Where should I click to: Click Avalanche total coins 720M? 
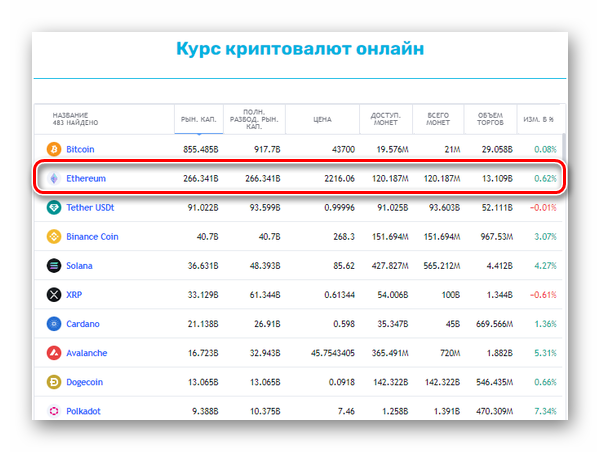point(450,353)
